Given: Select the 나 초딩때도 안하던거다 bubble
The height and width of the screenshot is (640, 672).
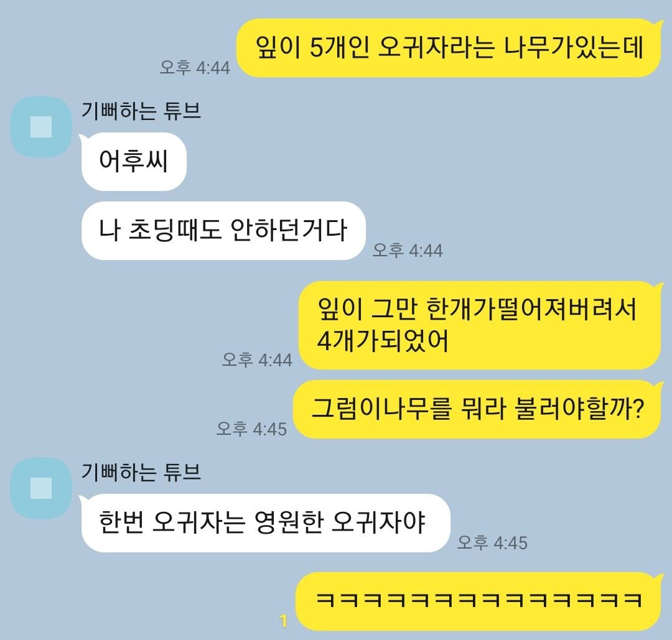Looking at the screenshot, I should [223, 231].
